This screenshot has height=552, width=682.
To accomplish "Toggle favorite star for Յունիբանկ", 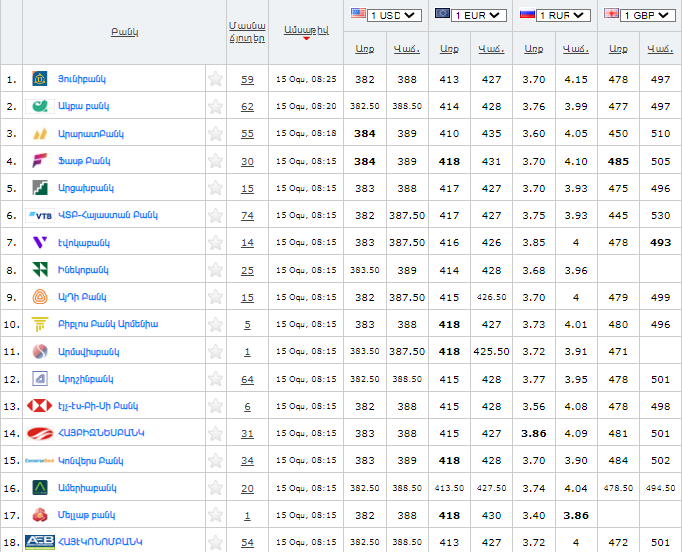I will 215,79.
